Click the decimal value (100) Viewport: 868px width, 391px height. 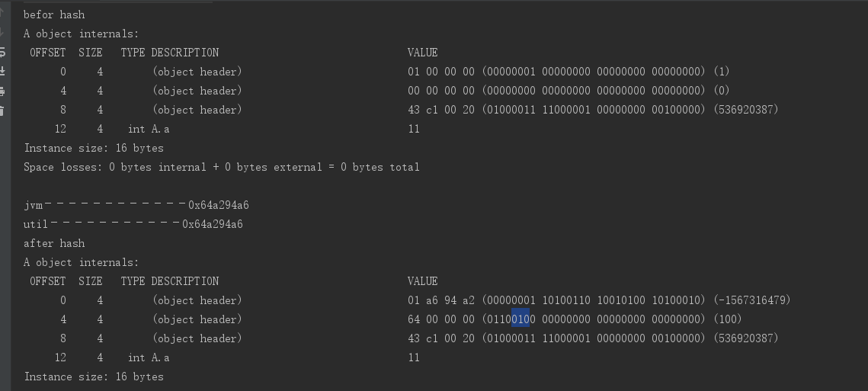pos(729,319)
